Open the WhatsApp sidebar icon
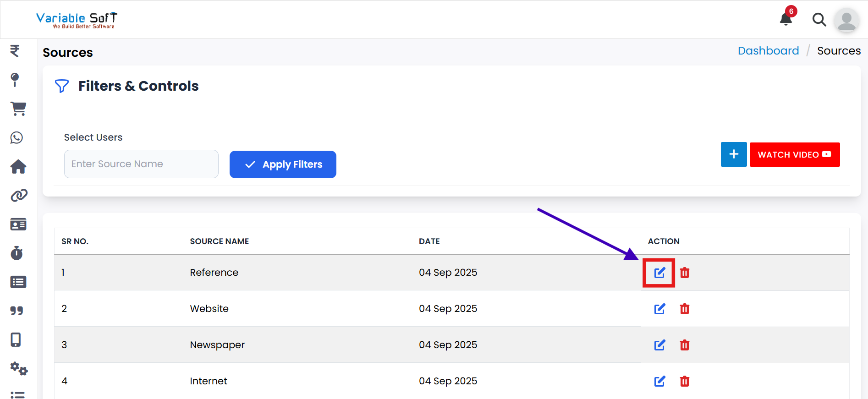This screenshot has width=868, height=399. pos(17,137)
